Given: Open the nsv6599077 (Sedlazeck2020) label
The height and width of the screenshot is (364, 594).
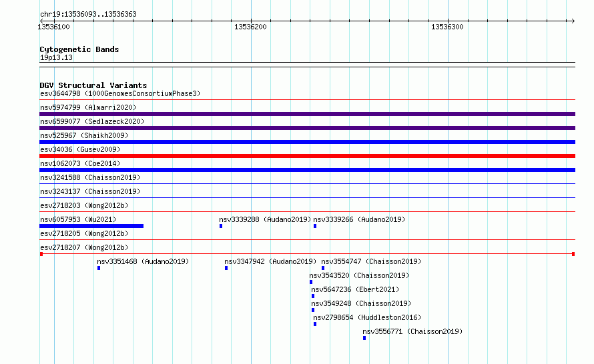Looking at the screenshot, I should (92, 121).
